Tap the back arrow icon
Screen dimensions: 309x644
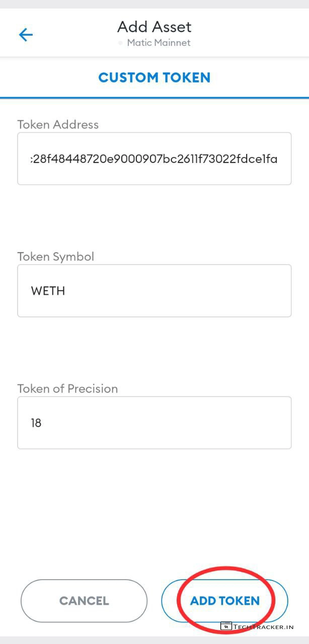coord(26,34)
